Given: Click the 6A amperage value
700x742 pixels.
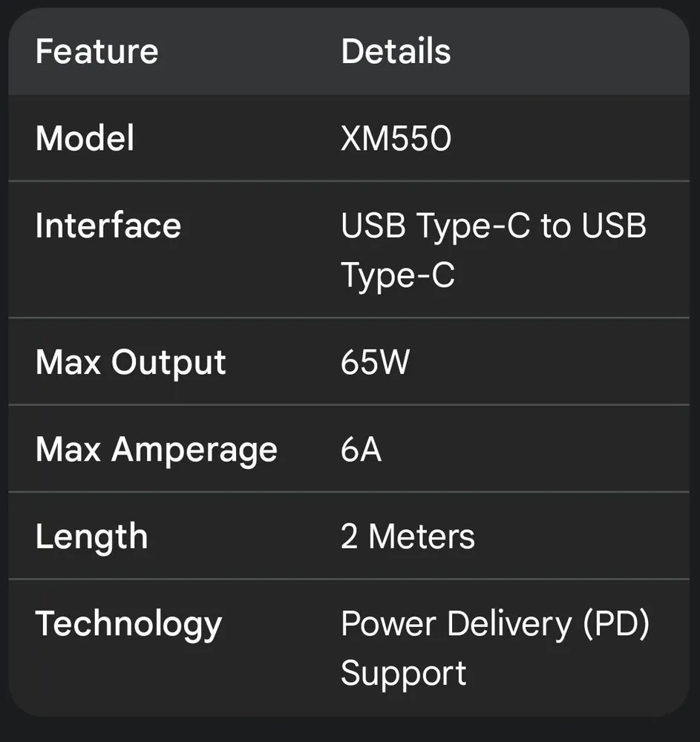Looking at the screenshot, I should click(361, 450).
